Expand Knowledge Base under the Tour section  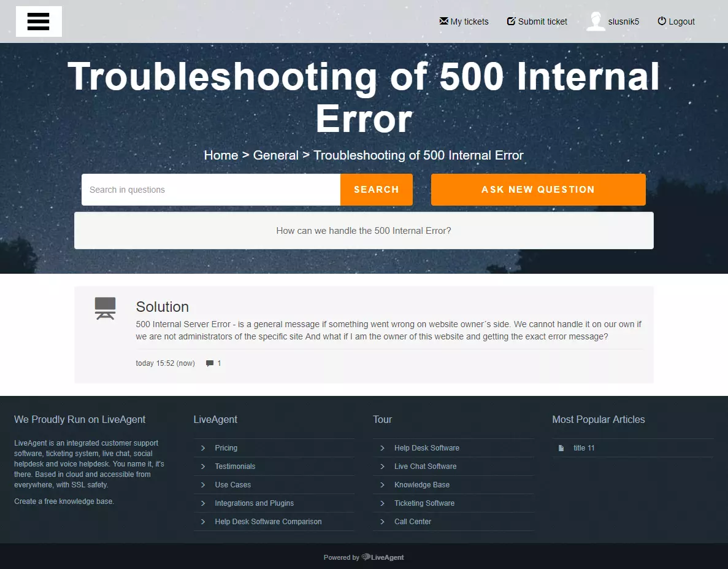pyautogui.click(x=422, y=484)
